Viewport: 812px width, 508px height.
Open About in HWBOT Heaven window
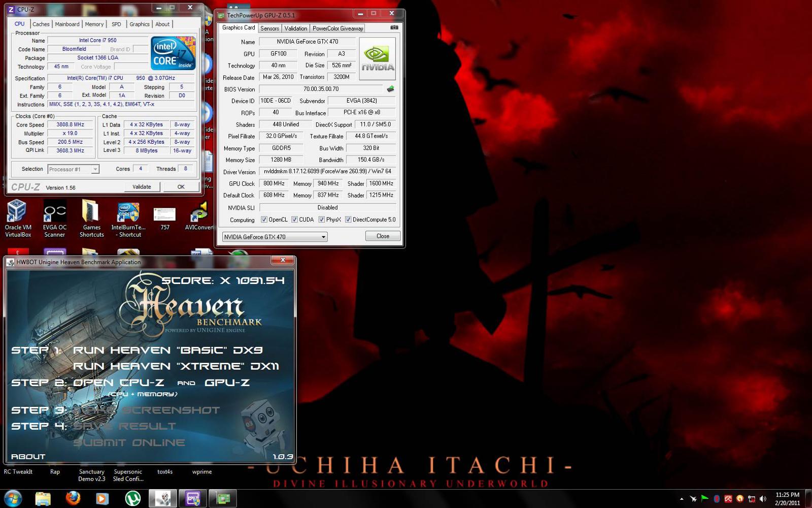pos(28,457)
